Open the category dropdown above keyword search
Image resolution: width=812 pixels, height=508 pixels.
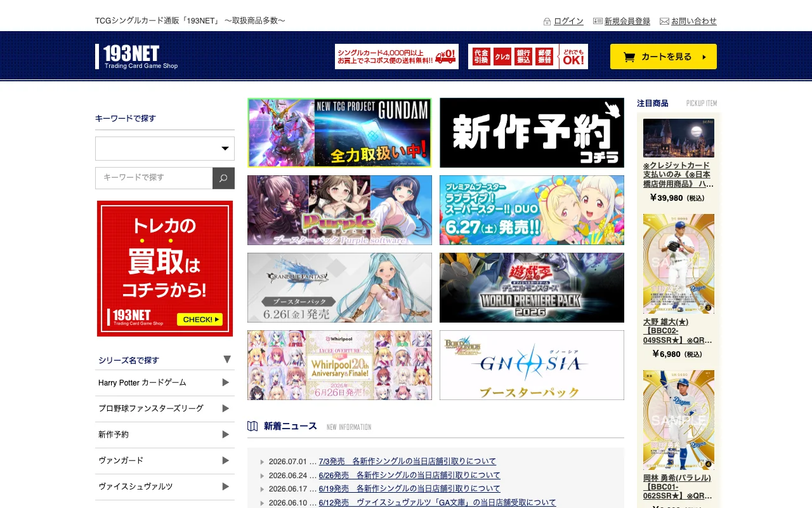pos(165,149)
